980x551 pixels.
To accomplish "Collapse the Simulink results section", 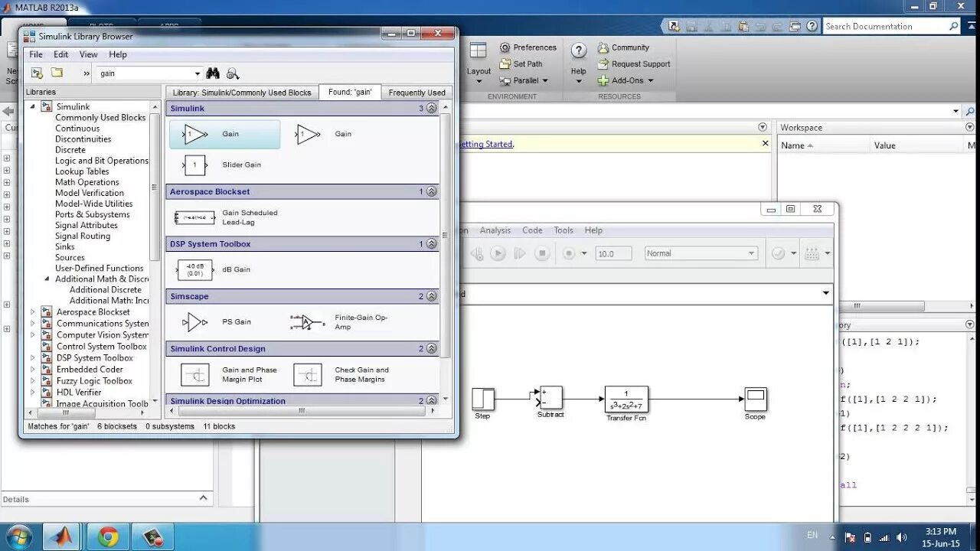I will tap(432, 109).
